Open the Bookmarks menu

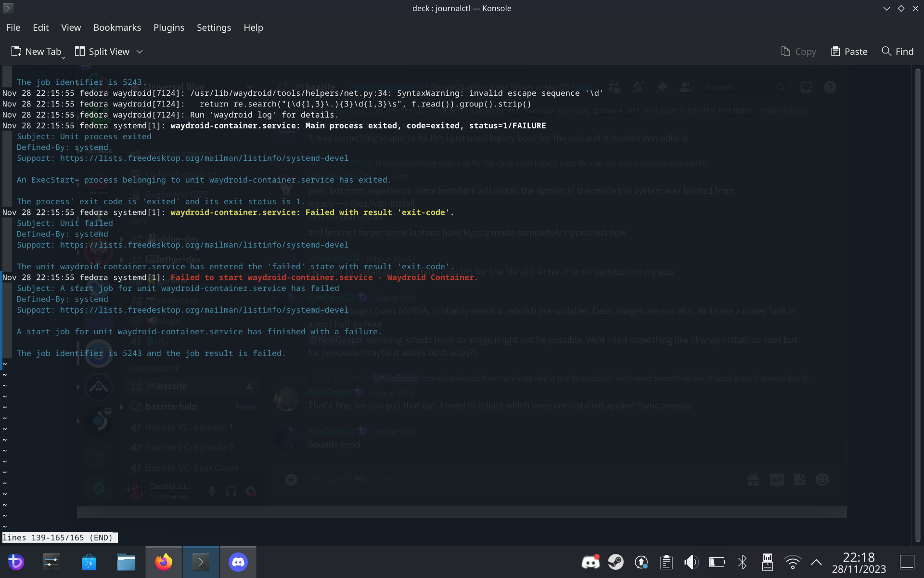(117, 27)
